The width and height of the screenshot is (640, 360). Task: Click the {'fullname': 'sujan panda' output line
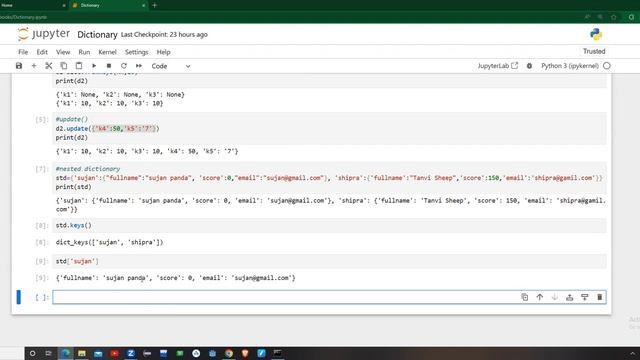(x=176, y=278)
